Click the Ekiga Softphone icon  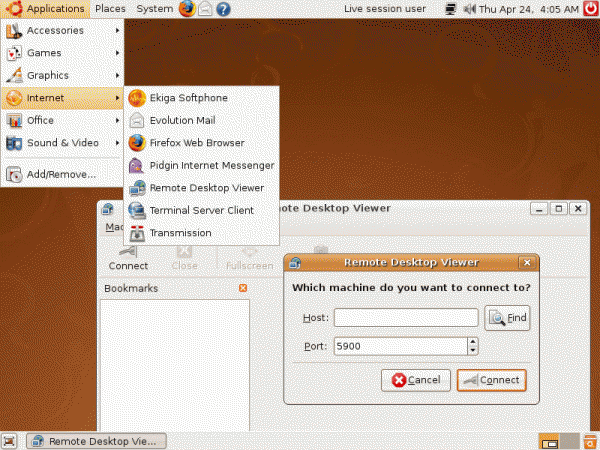pyautogui.click(x=137, y=98)
